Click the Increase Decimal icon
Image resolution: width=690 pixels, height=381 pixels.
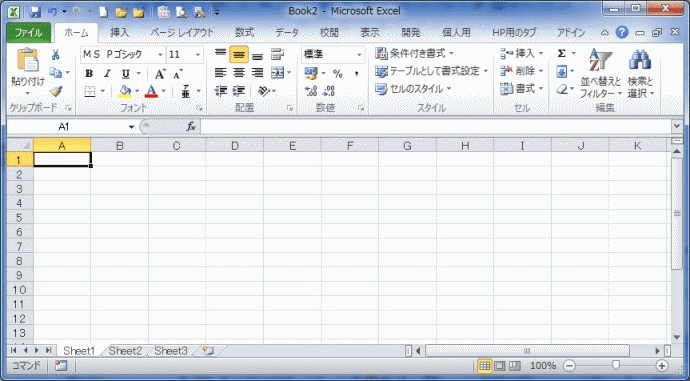coord(311,91)
